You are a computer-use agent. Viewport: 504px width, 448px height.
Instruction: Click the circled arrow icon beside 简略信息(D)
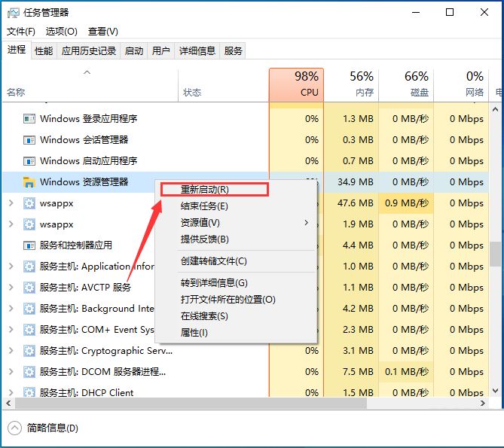tap(14, 428)
